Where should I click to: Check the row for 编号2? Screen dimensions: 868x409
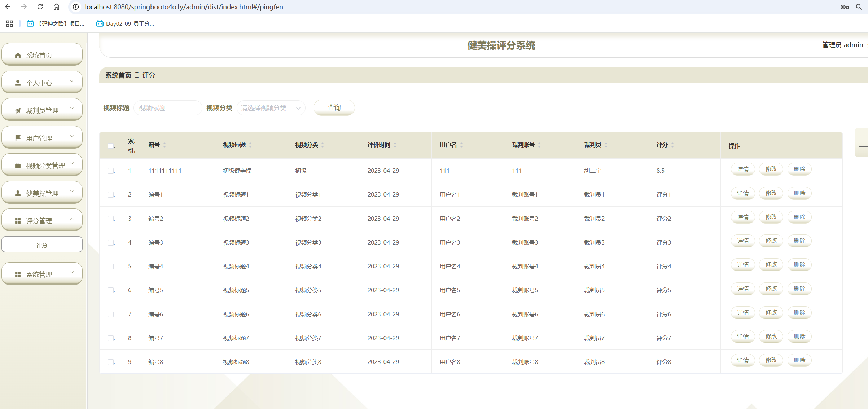[111, 219]
